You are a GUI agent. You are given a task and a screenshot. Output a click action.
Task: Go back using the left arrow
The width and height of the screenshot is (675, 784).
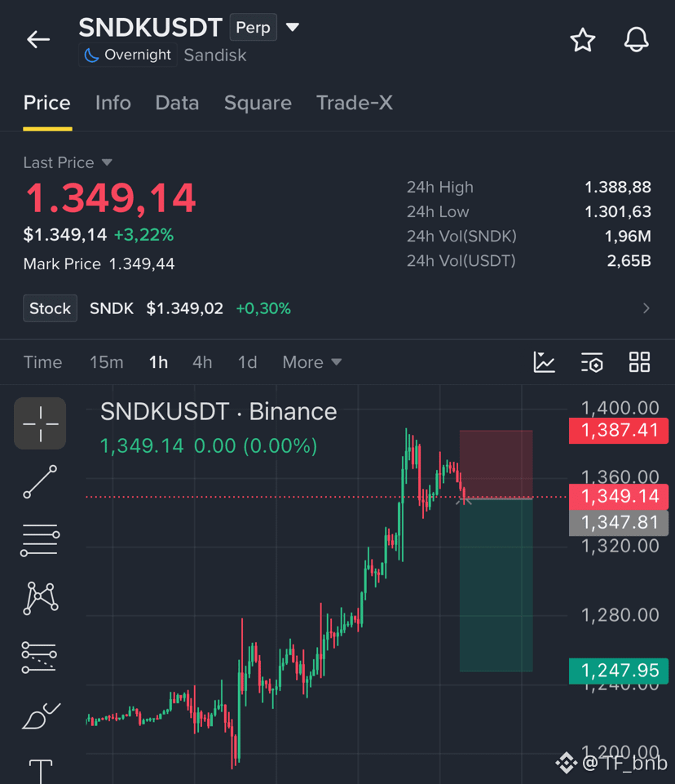pos(38,39)
